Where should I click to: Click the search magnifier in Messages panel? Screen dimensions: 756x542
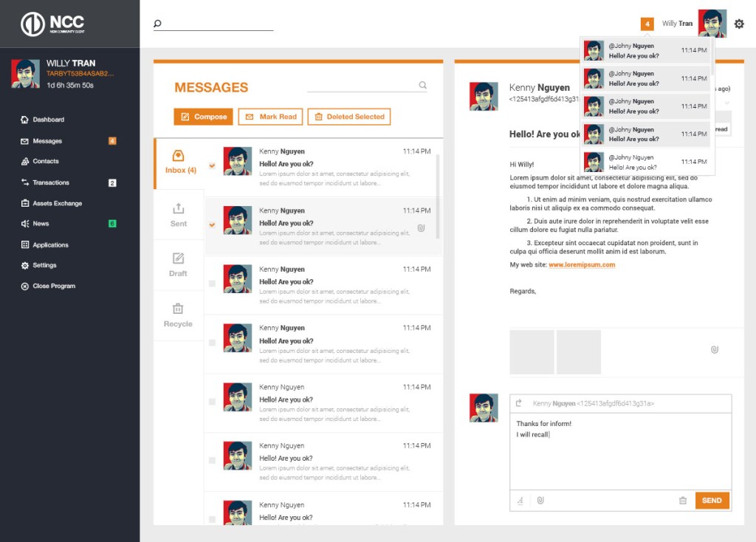[423, 86]
